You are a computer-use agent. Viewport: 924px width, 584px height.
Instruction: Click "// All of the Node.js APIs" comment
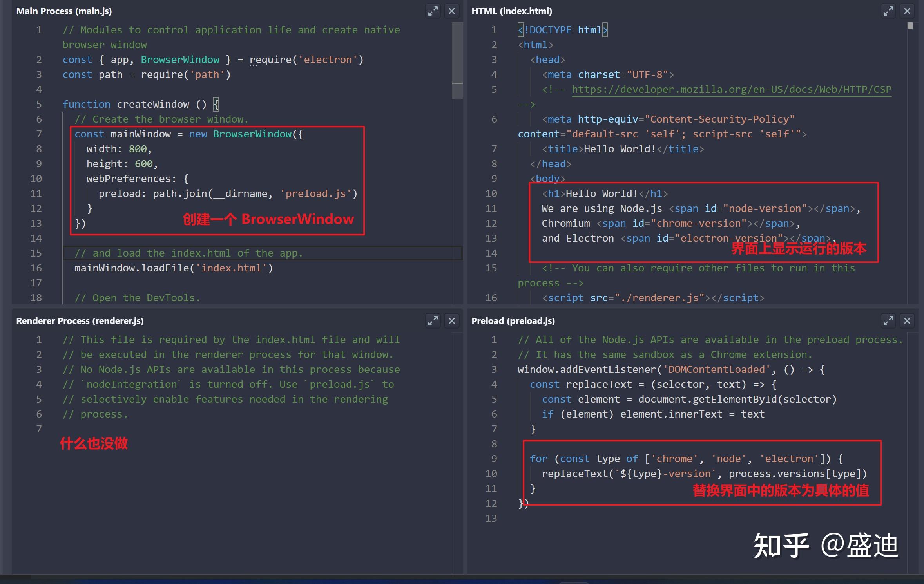click(x=710, y=340)
